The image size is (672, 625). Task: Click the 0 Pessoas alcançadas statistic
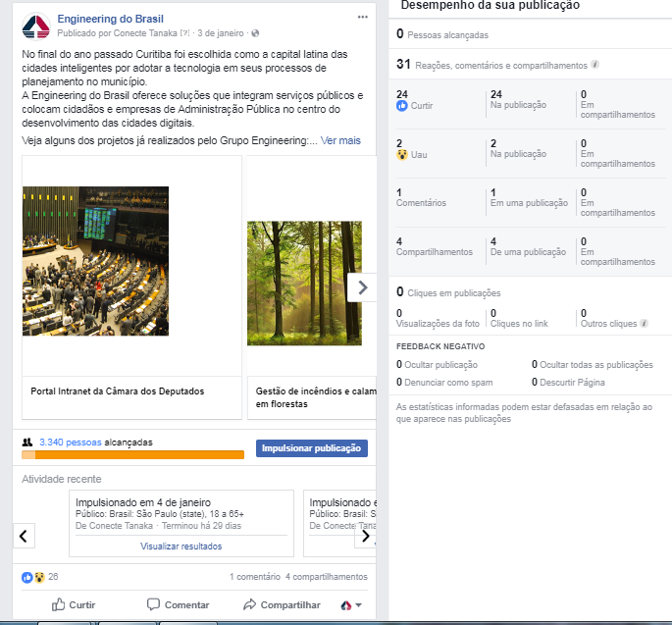click(442, 34)
